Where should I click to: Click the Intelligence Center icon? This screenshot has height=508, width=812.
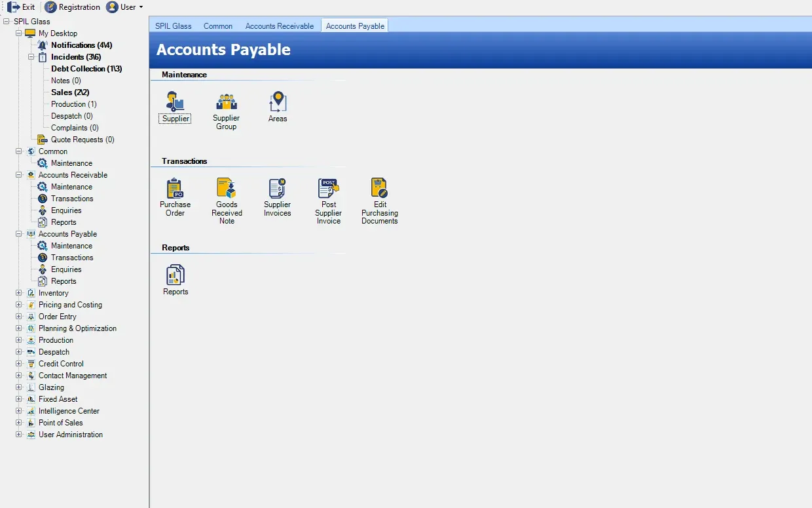coord(31,411)
